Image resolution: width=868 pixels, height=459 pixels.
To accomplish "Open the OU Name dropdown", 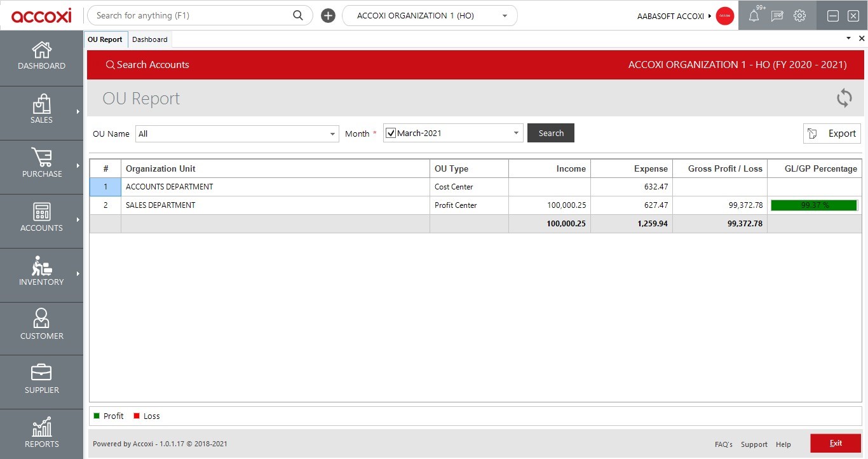I will pos(331,134).
